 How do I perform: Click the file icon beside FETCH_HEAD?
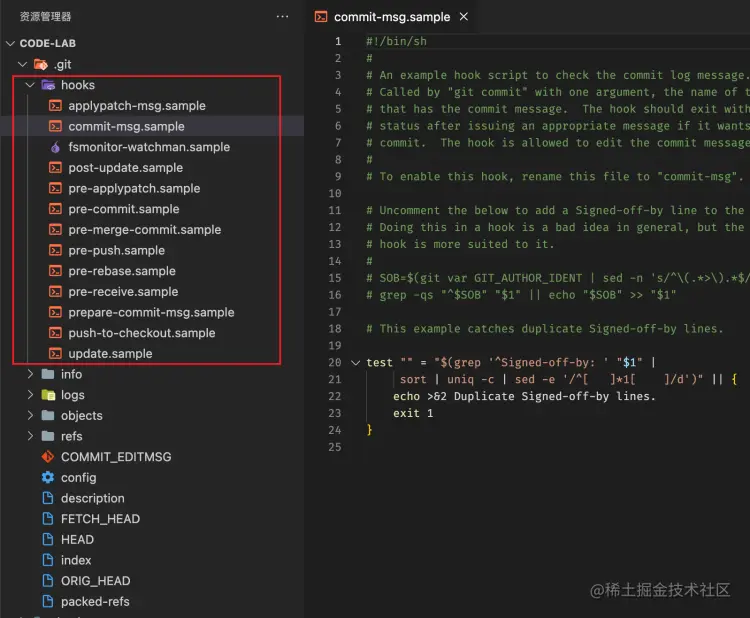[x=48, y=519]
